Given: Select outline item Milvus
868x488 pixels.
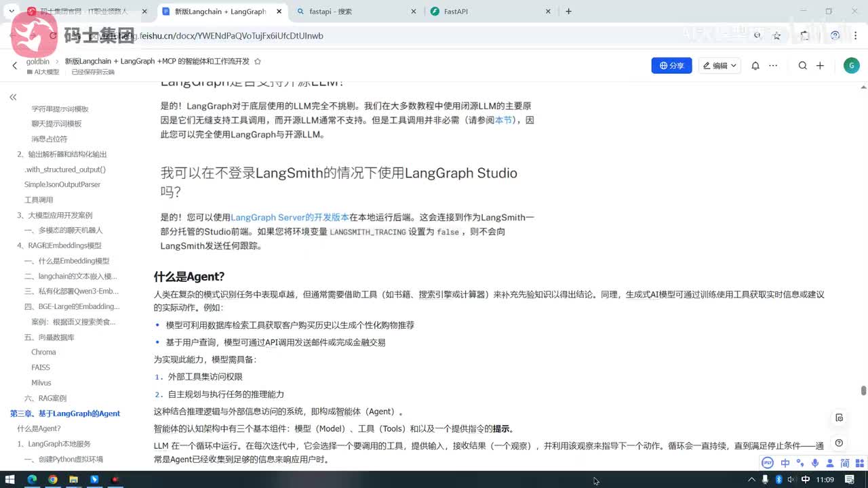Looking at the screenshot, I should tap(41, 382).
